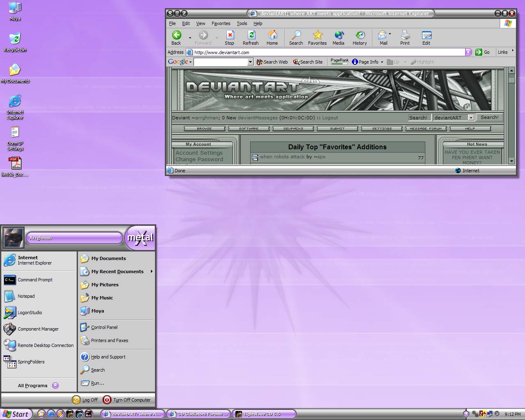Expand My Recent Documents submenu
Screen dimensions: 525x420
tap(151, 272)
